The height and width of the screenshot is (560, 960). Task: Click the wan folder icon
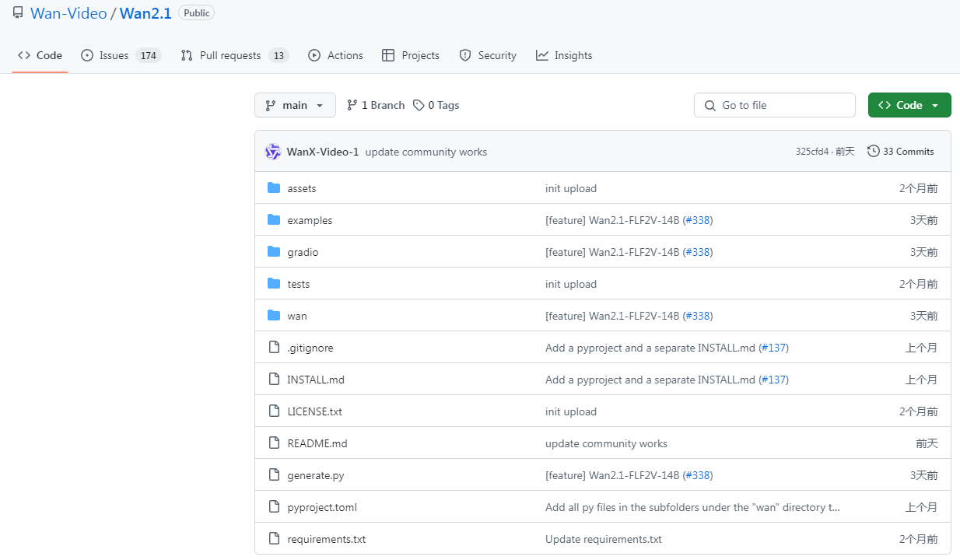click(x=274, y=316)
